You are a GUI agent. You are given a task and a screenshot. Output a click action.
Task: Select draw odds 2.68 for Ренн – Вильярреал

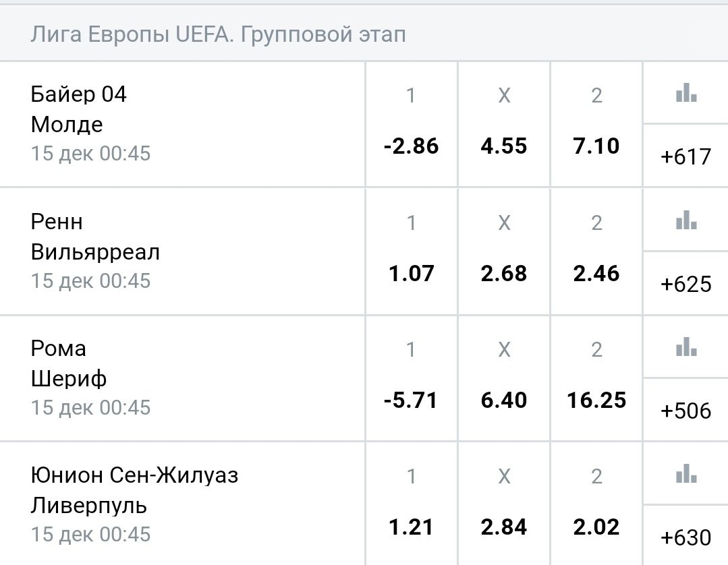(x=504, y=273)
